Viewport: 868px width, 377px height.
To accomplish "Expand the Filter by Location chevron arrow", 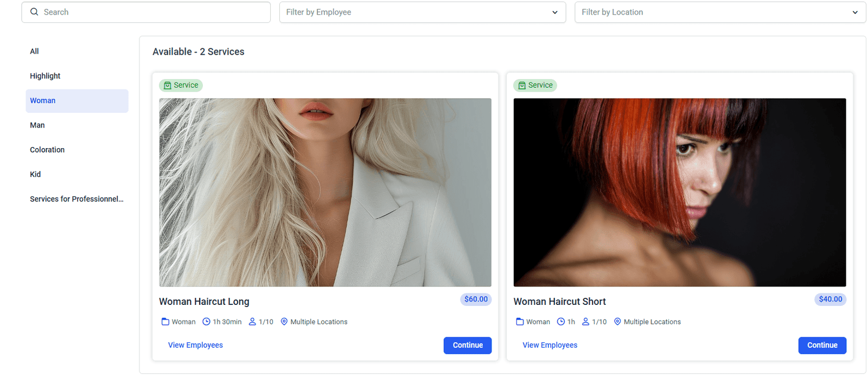I will pyautogui.click(x=855, y=12).
